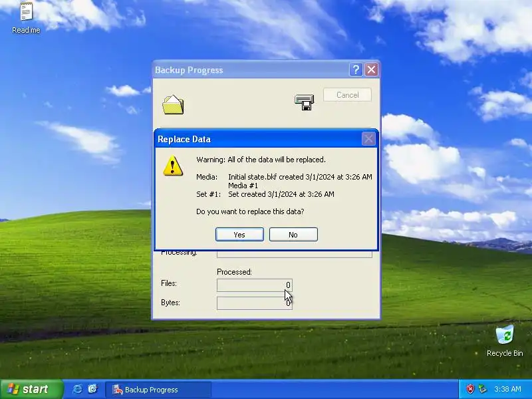Click 'Warning: All of the data will be replaced'
This screenshot has width=532, height=399.
pos(261,160)
